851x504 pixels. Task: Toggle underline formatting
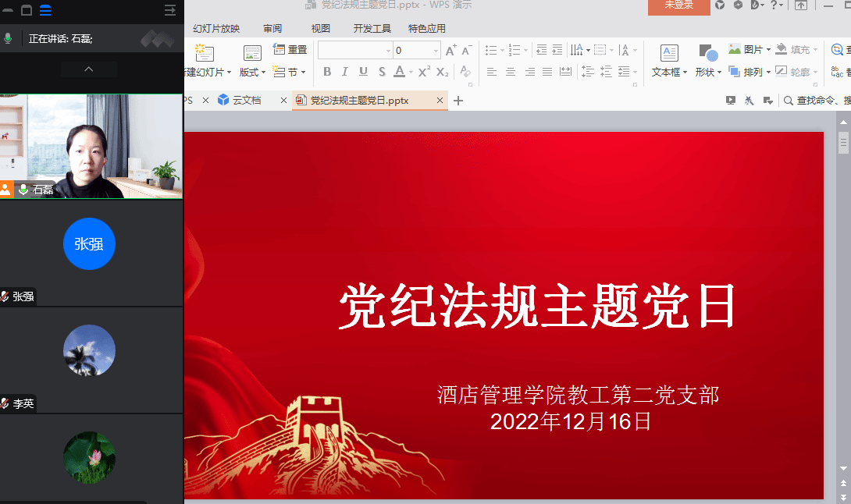point(363,72)
